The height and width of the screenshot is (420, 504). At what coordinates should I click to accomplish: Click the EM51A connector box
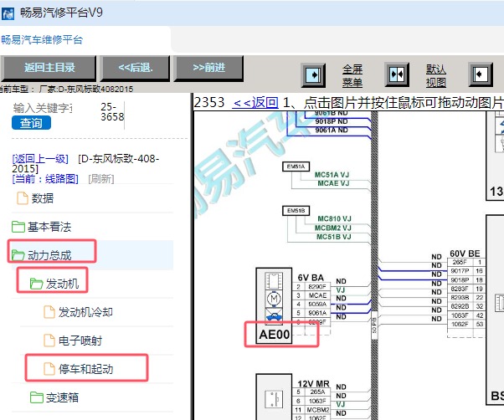point(296,166)
